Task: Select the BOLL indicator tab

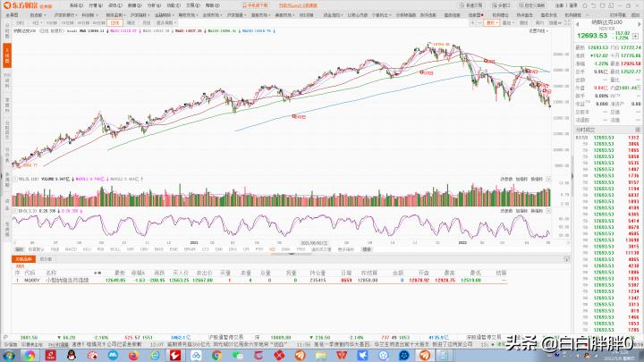Action: point(115,249)
